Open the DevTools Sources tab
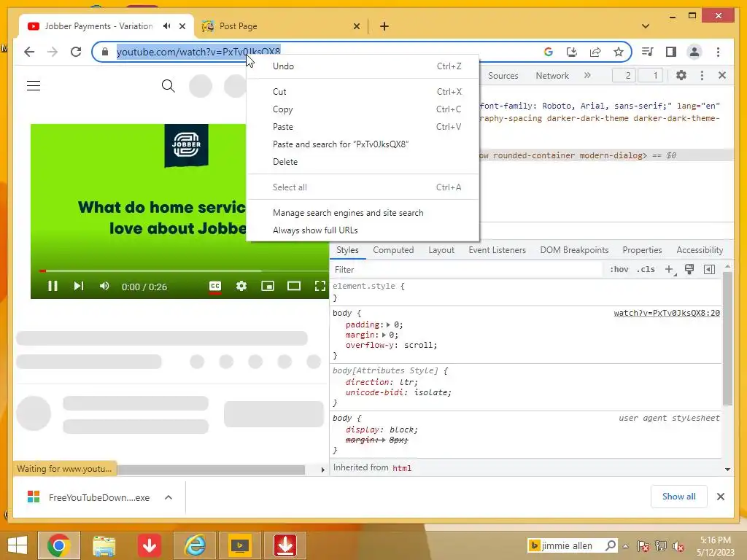The height and width of the screenshot is (560, 747). click(x=503, y=76)
